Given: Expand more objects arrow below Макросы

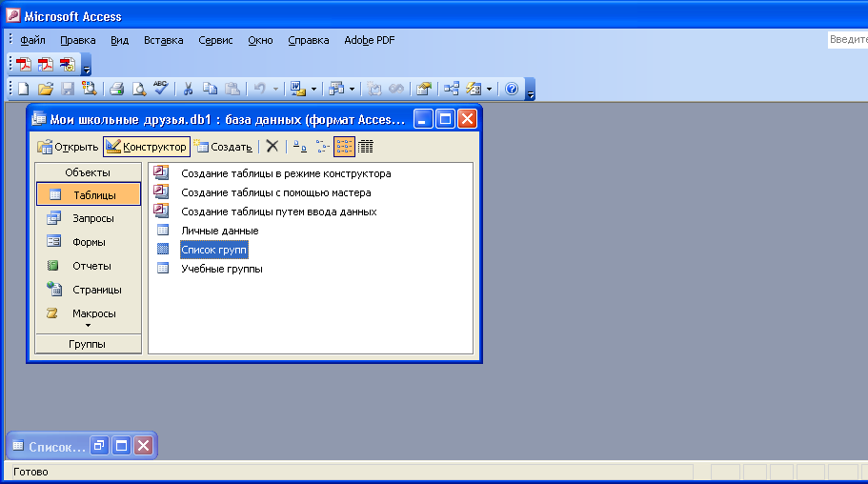Looking at the screenshot, I should coord(88,326).
